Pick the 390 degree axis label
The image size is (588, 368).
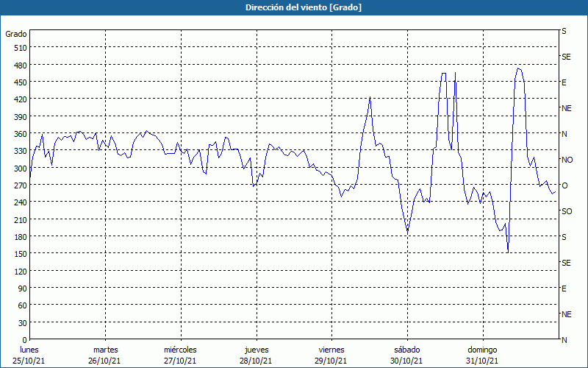point(21,117)
